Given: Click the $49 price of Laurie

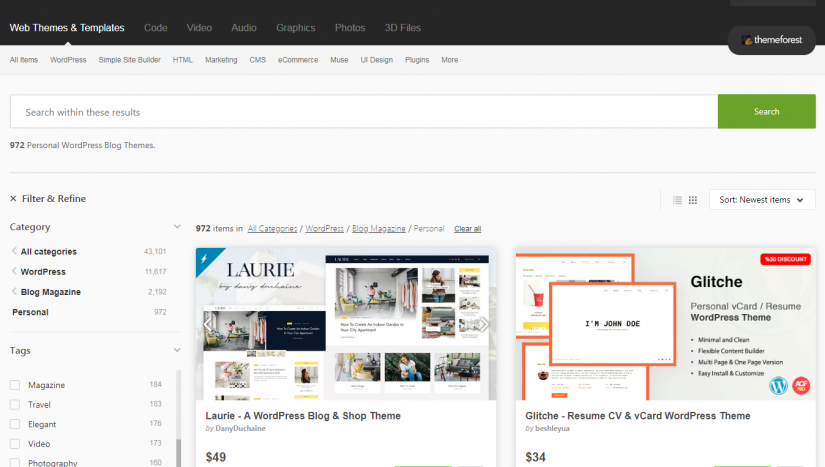Looking at the screenshot, I should [216, 457].
